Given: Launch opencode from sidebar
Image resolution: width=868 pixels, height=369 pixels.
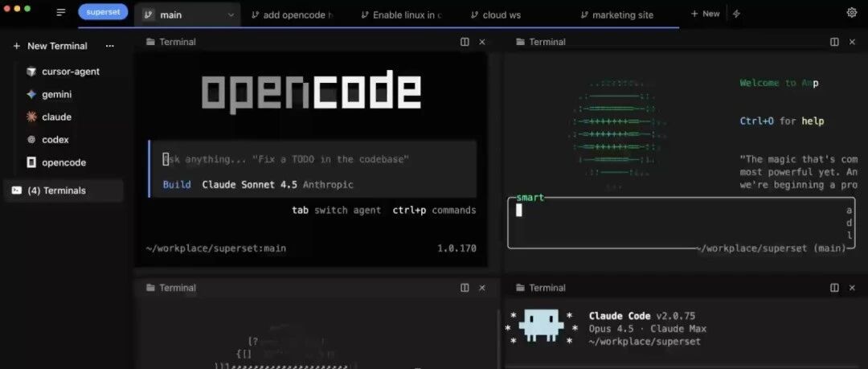Looking at the screenshot, I should tap(63, 162).
